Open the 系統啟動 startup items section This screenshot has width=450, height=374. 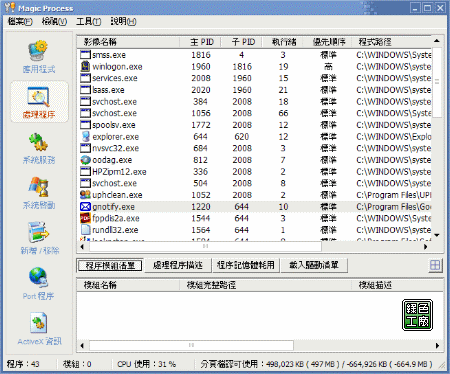coord(39,193)
